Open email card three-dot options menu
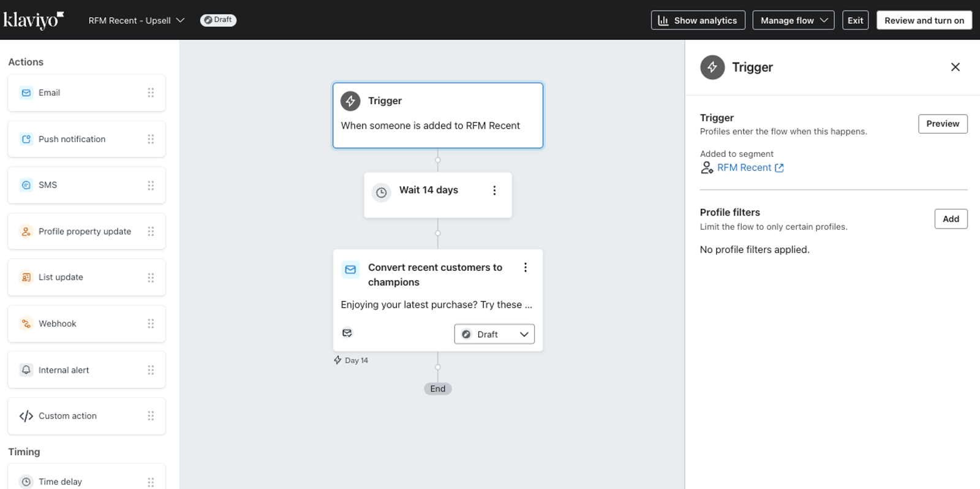This screenshot has height=489, width=980. [525, 267]
